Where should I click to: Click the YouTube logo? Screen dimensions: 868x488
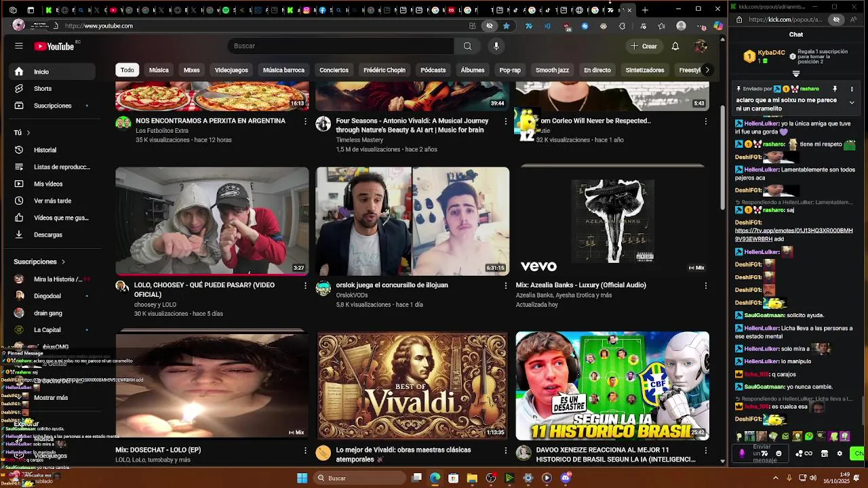click(x=54, y=46)
